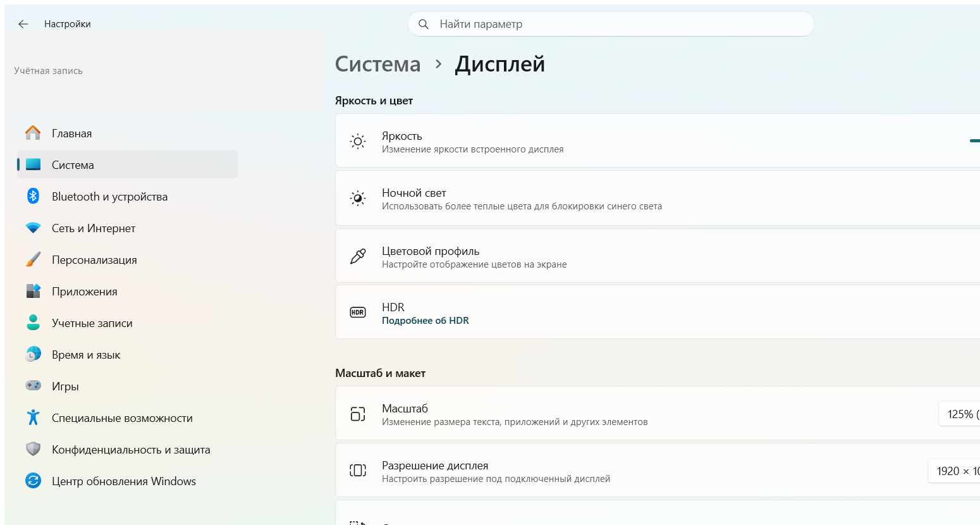Image resolution: width=980 pixels, height=525 pixels.
Task: Click the Дисплей page heading
Action: (500, 64)
